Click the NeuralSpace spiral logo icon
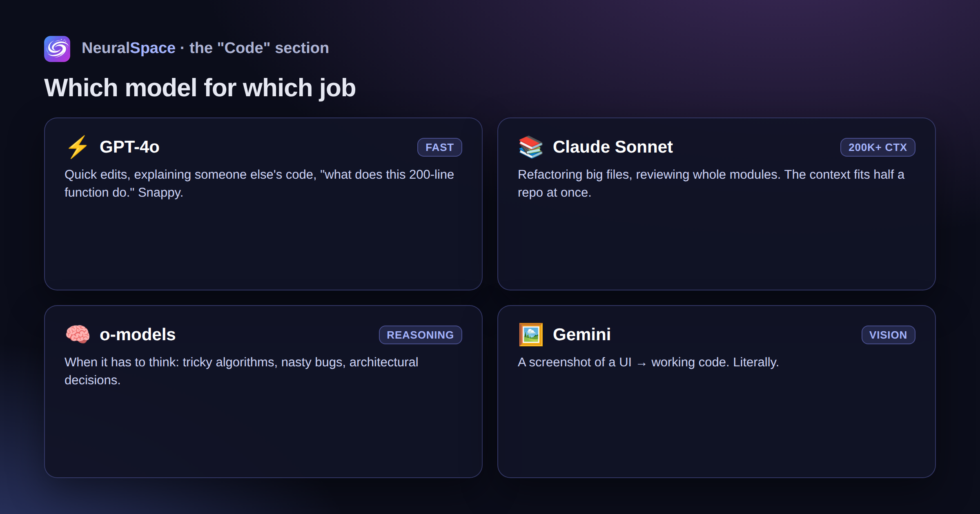980x514 pixels. [57, 49]
